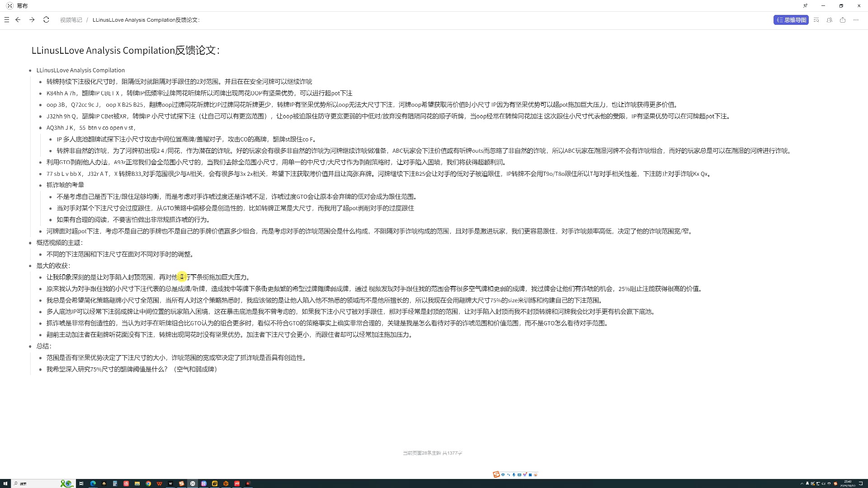Collapse the 抓诈唬的考量 bullet node
Screen dimensions: 868x488
pos(40,185)
